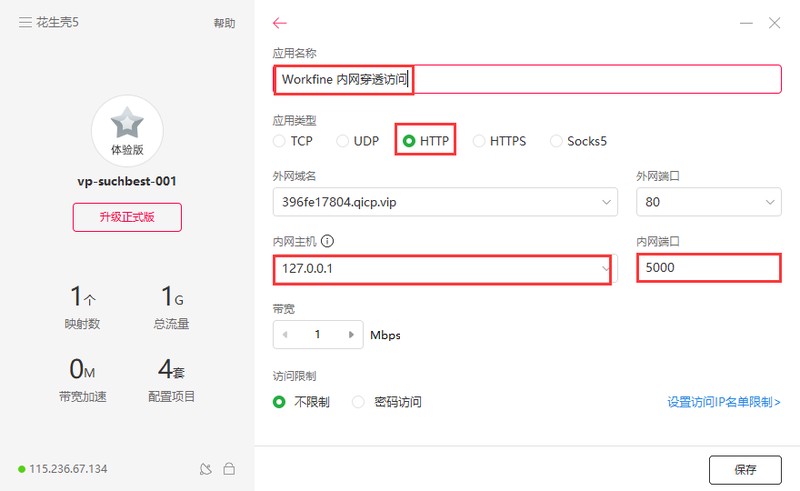Click the red back arrow icon
This screenshot has height=491, width=800.
click(x=280, y=23)
